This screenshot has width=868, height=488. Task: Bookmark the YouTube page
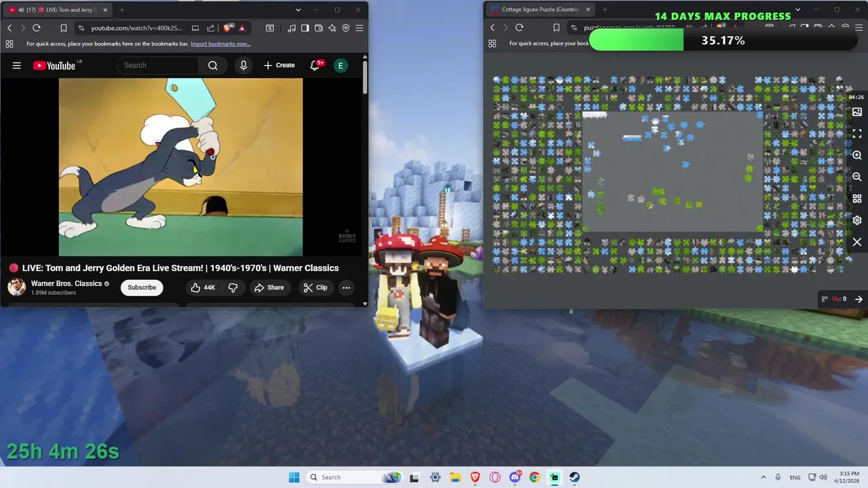coord(63,28)
